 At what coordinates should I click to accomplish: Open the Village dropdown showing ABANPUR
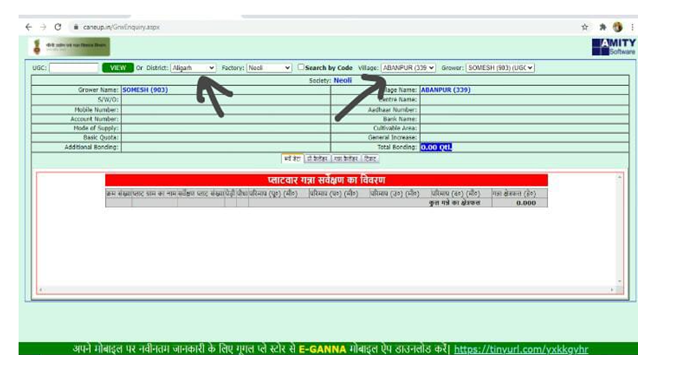click(x=408, y=68)
